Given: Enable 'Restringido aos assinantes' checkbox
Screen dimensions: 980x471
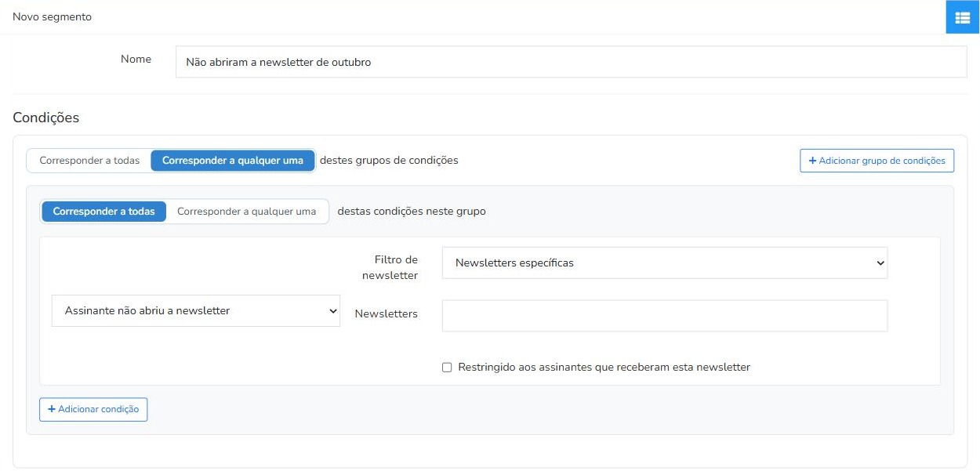Looking at the screenshot, I should (447, 367).
